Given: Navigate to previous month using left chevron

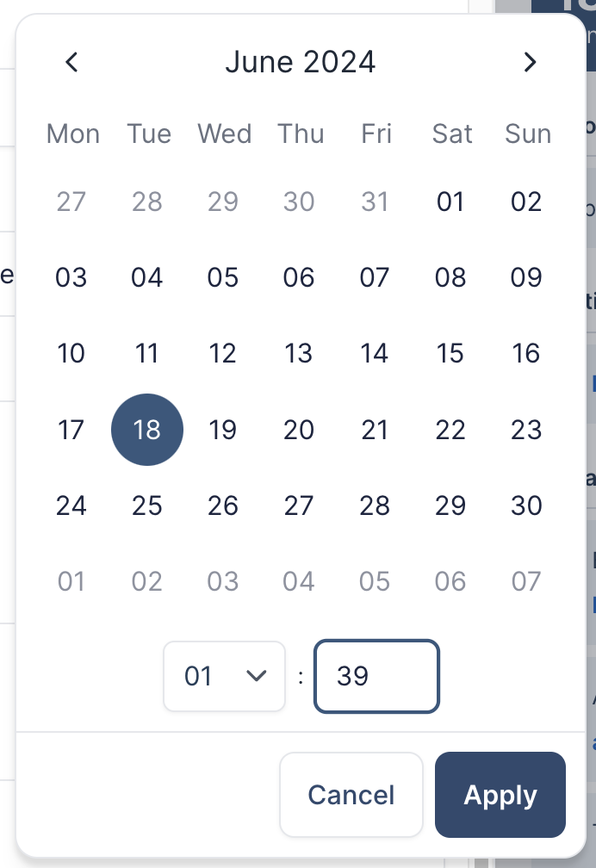Looking at the screenshot, I should pos(72,62).
